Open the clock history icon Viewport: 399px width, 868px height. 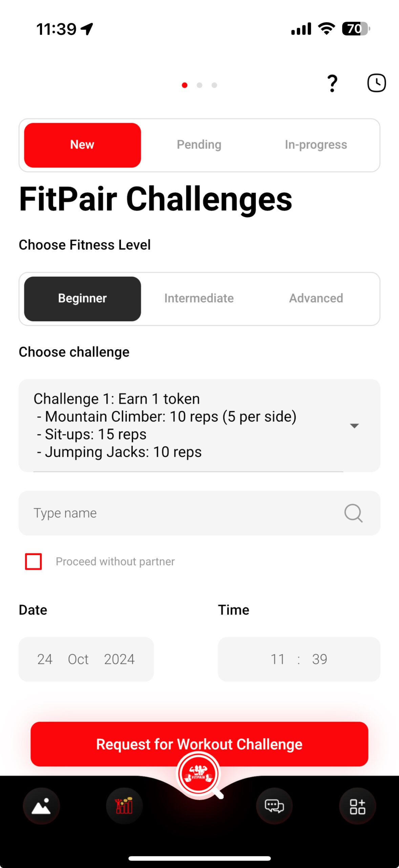pyautogui.click(x=376, y=83)
